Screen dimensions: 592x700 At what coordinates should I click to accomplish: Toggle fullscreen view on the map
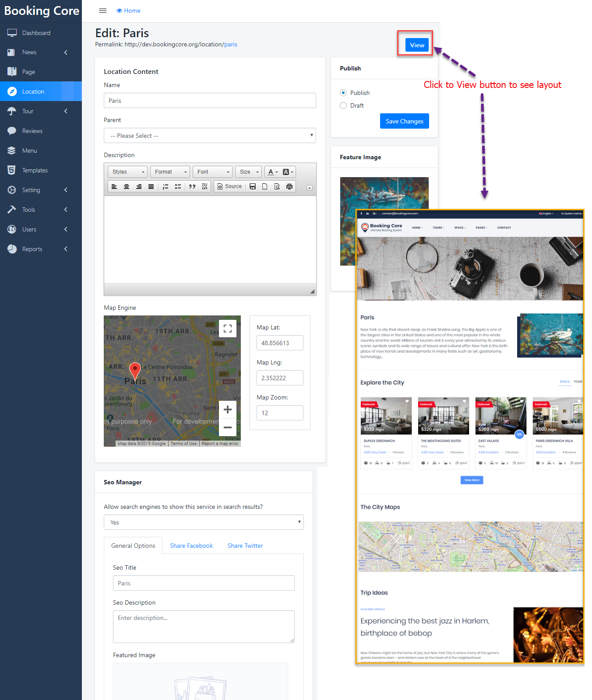228,329
